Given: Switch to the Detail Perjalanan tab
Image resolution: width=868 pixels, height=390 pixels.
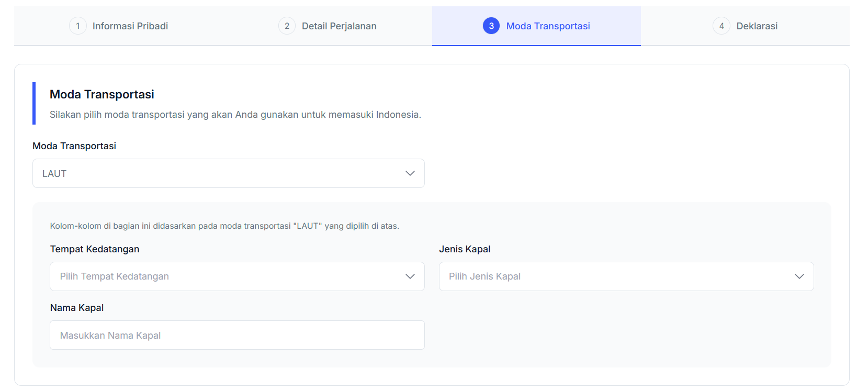Looking at the screenshot, I should coord(339,26).
